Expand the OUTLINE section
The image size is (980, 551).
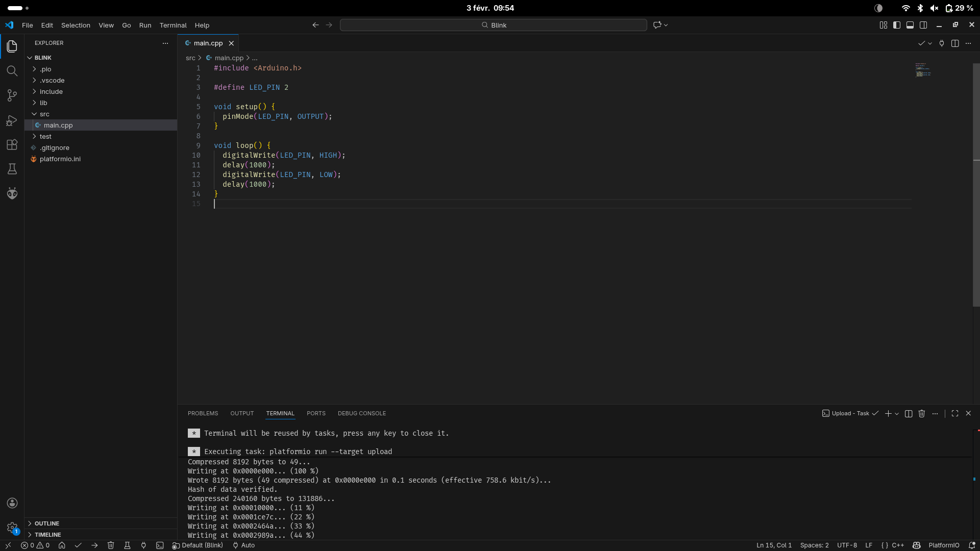tap(47, 523)
